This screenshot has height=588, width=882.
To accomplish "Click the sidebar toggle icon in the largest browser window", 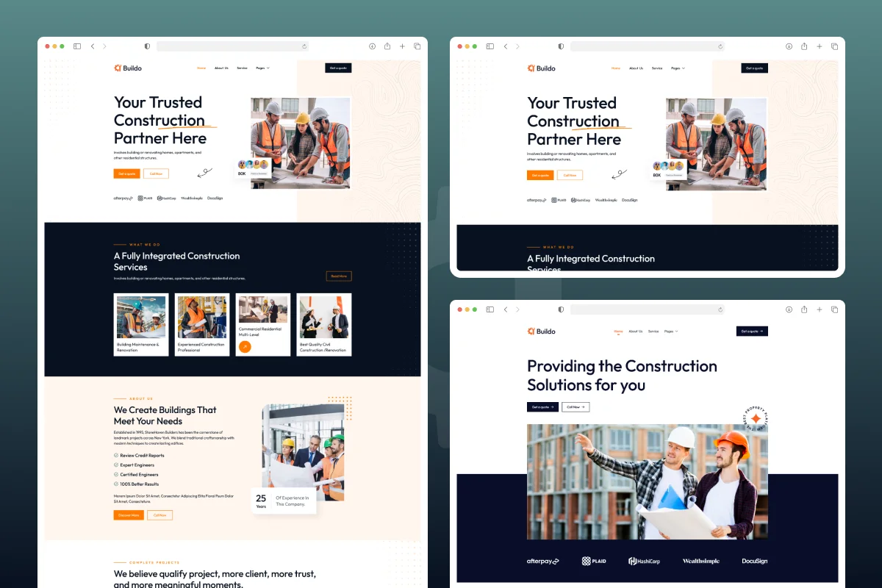I will (77, 46).
